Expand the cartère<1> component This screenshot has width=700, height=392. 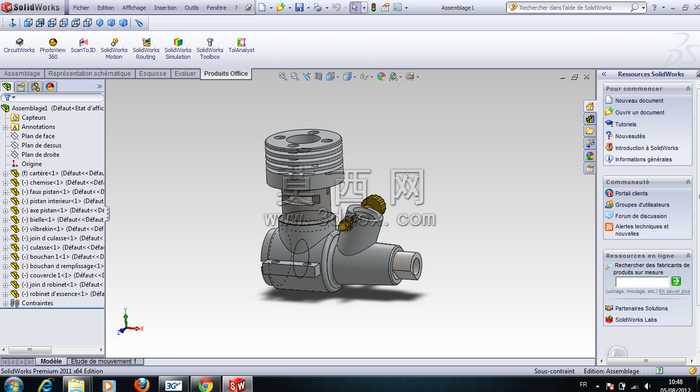coord(5,173)
